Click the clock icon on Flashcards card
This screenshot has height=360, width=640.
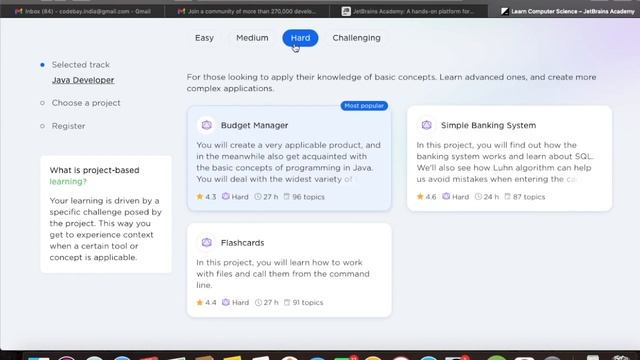[x=258, y=302]
